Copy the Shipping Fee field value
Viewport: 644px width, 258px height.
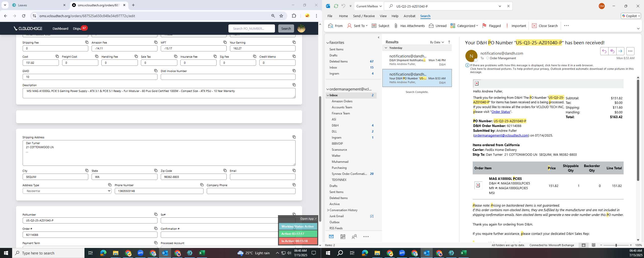(87, 42)
